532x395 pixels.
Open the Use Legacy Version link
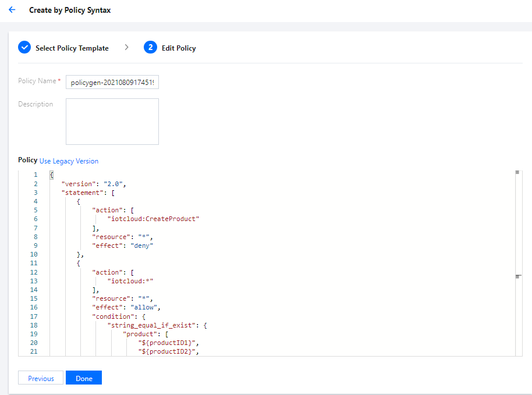(69, 161)
